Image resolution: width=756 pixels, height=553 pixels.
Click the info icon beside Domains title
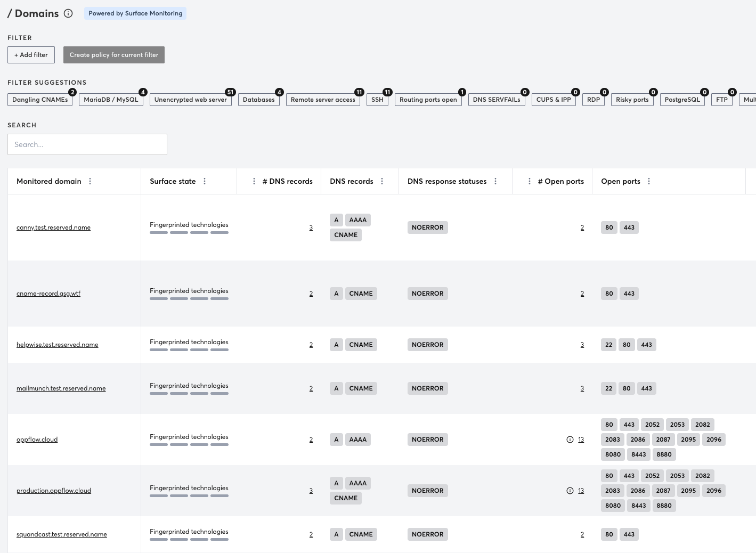pos(68,14)
